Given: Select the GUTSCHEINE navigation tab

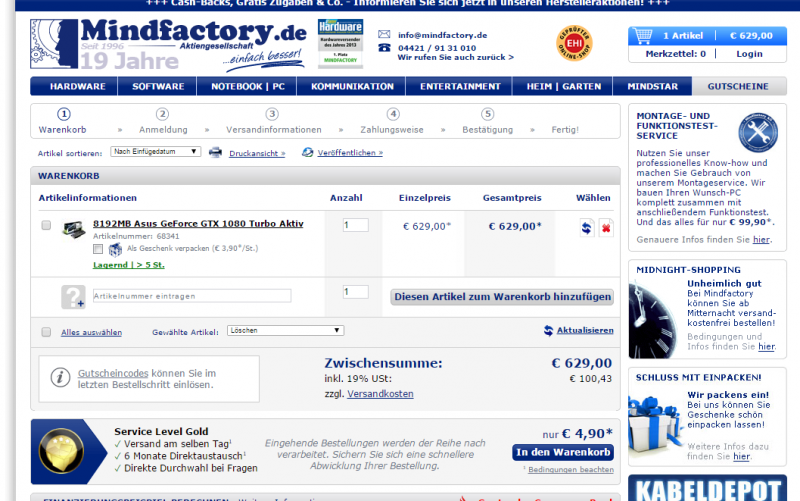Looking at the screenshot, I should tap(738, 87).
